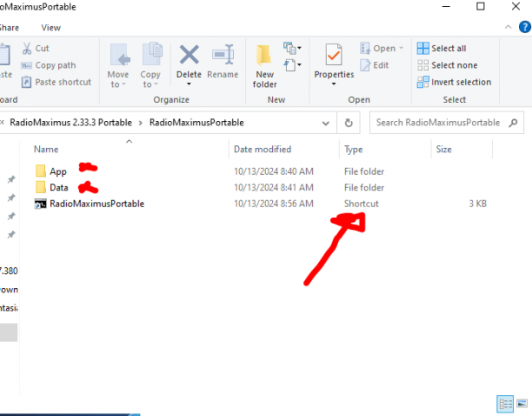Click the App folder icon
532x416 pixels.
tap(40, 171)
